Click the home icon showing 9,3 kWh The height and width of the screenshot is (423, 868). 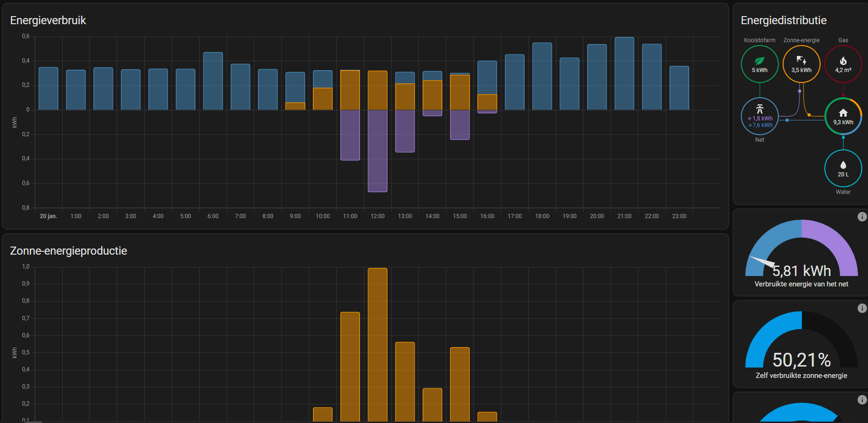(x=843, y=113)
